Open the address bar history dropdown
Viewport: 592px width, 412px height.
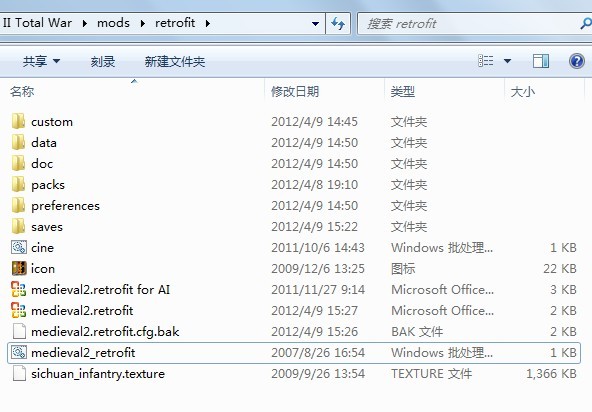pyautogui.click(x=315, y=24)
